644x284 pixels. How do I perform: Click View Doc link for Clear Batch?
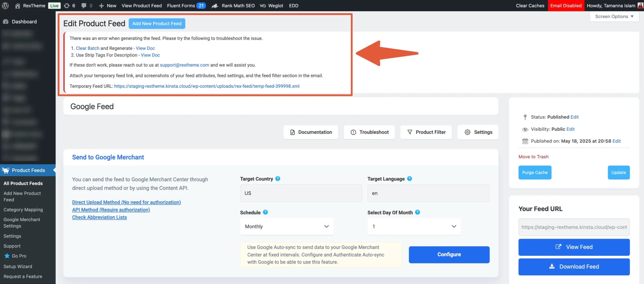tap(145, 48)
